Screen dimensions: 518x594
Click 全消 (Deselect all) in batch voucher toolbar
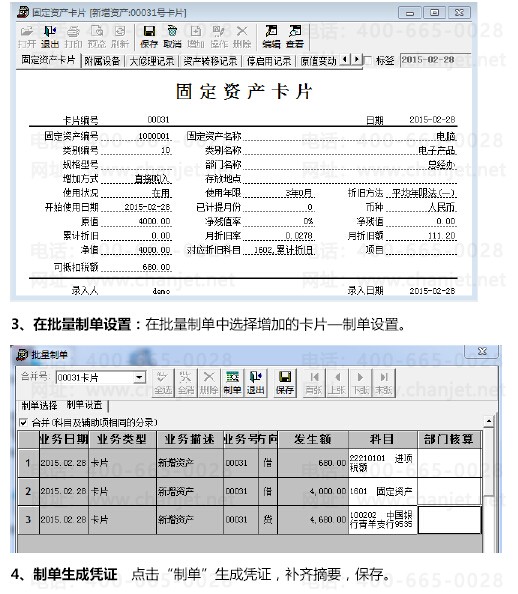[x=186, y=383]
